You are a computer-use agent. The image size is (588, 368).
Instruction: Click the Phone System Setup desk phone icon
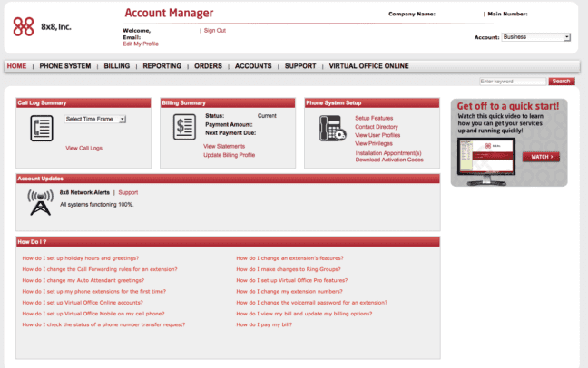click(332, 128)
